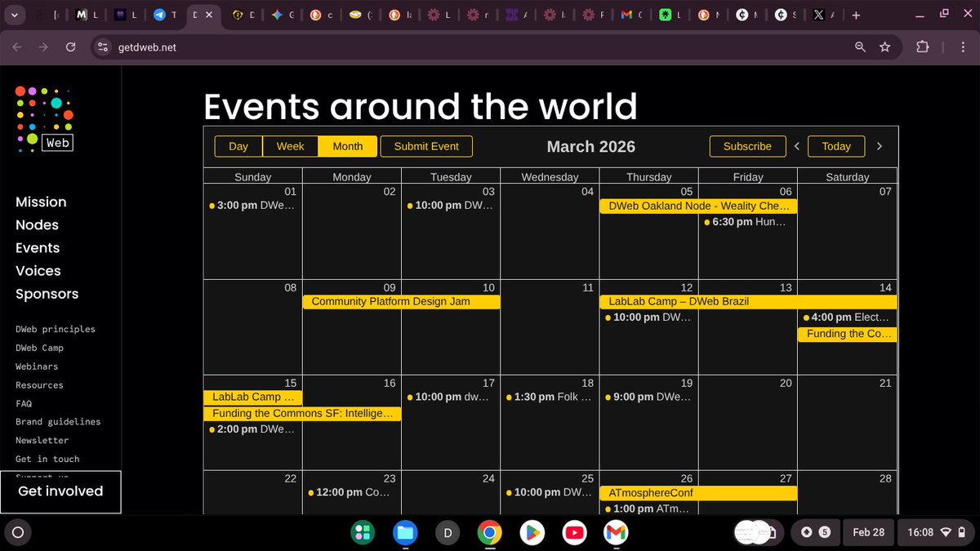Open the Files app in the shelf
The width and height of the screenshot is (980, 551).
tap(405, 533)
